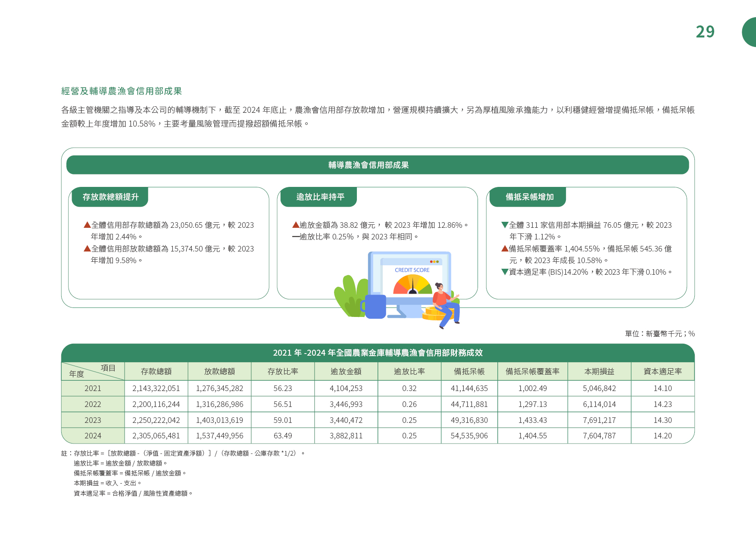The height and width of the screenshot is (534, 756).
Task: Click the unit note 單位：新臺幣千元；%
Action: point(660,334)
